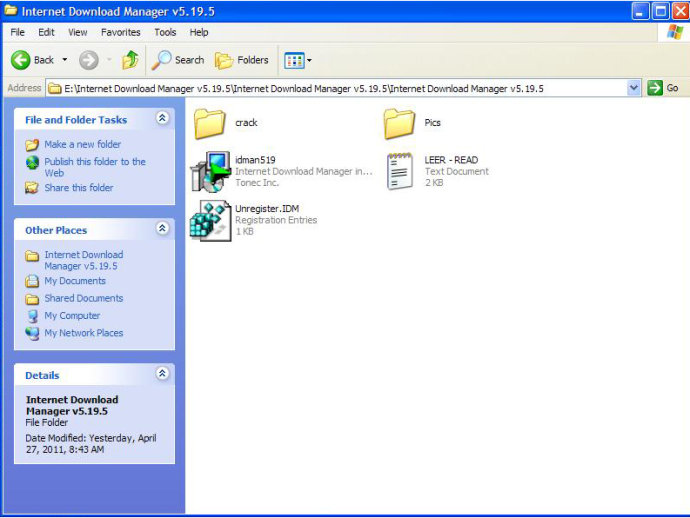Screen dimensions: 690x518
Task: Close the Explorer window
Action: pos(680,11)
